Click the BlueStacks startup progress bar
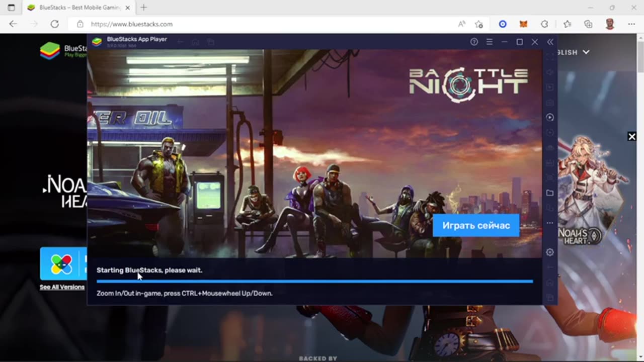 (x=314, y=282)
